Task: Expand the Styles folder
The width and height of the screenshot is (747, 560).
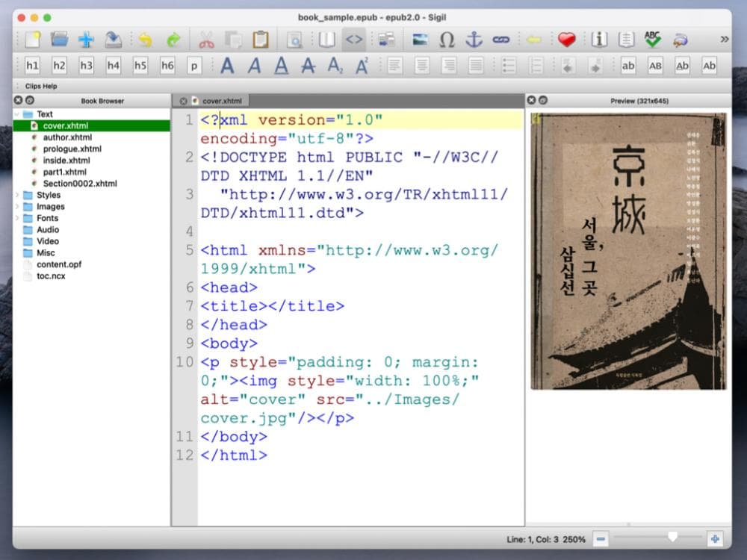Action: pyautogui.click(x=17, y=195)
